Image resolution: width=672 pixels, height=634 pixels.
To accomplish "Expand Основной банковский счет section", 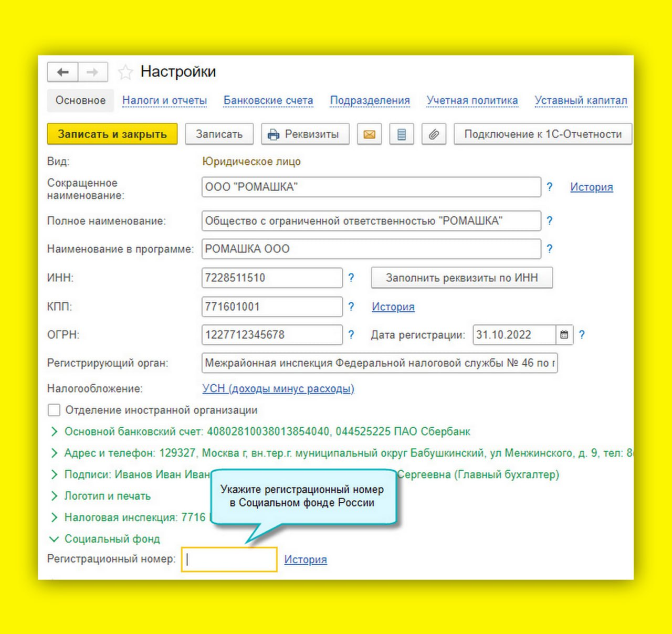I will tap(54, 431).
